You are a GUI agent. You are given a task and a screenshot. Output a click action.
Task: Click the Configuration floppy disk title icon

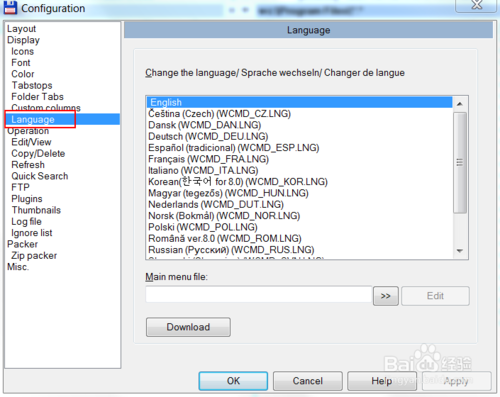[10, 8]
